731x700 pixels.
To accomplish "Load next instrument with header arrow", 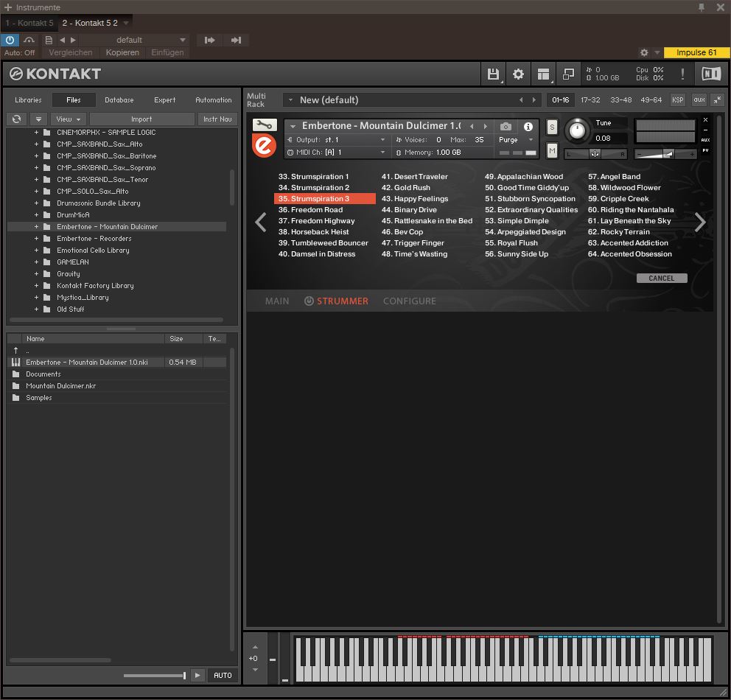I will coord(486,126).
